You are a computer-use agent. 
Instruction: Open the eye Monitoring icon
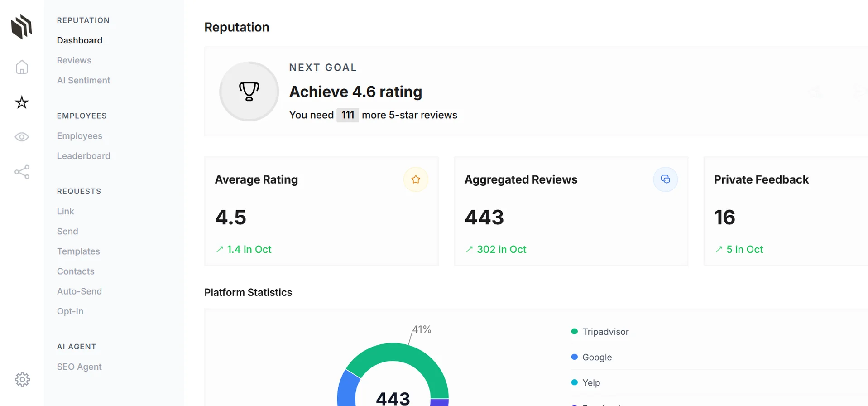[22, 137]
